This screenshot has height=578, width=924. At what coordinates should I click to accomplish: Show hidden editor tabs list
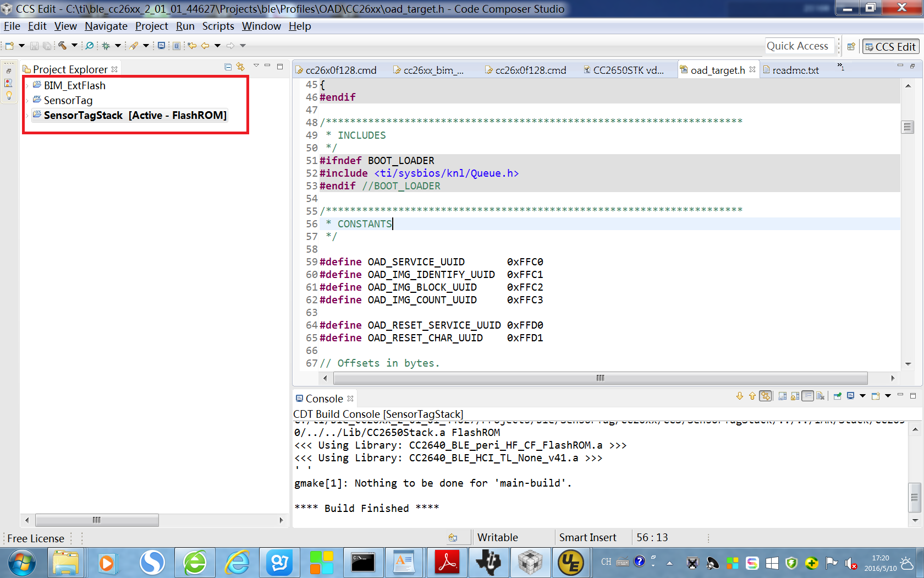click(x=840, y=67)
